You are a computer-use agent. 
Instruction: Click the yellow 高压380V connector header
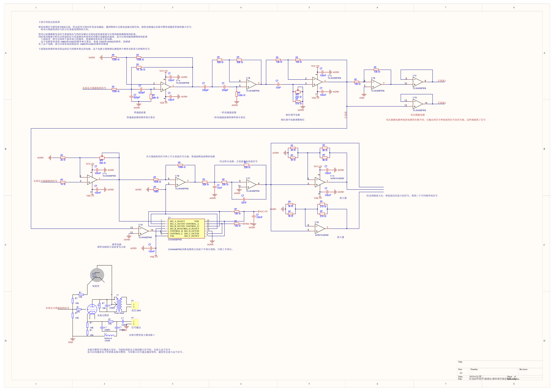click(x=135, y=306)
